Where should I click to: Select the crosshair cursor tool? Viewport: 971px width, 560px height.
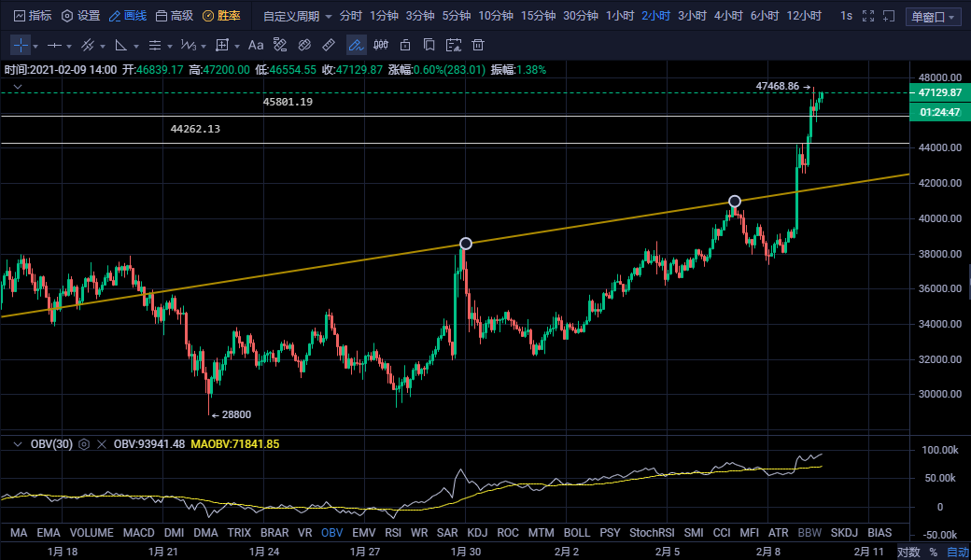click(21, 45)
